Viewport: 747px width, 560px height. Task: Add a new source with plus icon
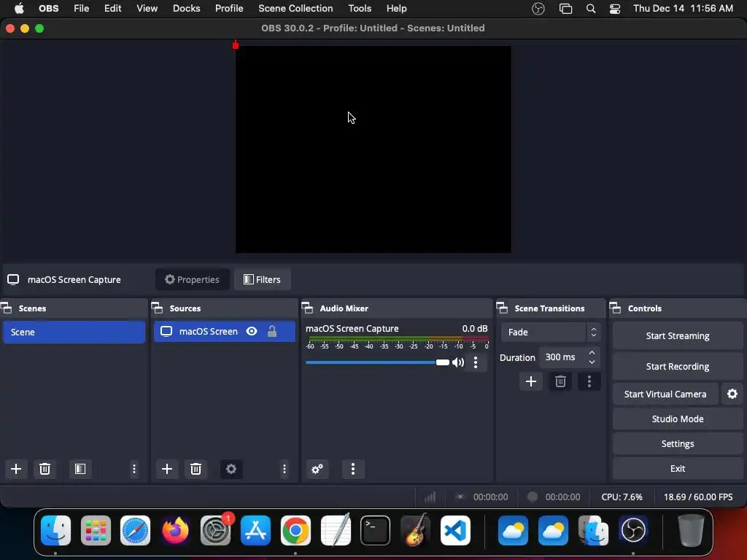click(167, 469)
